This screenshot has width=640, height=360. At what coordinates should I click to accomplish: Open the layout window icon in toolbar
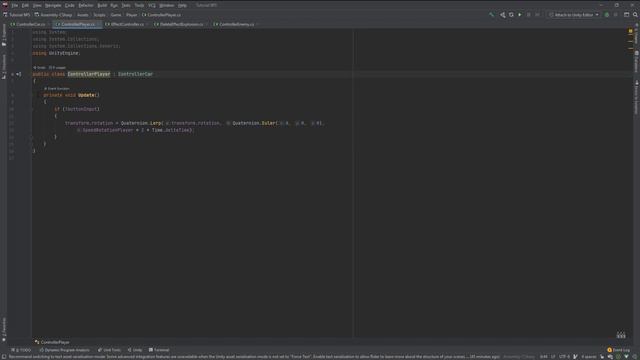(x=627, y=15)
